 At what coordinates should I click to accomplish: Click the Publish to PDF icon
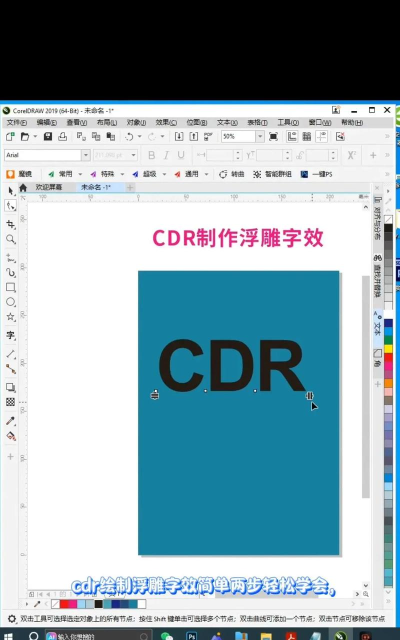[208, 136]
